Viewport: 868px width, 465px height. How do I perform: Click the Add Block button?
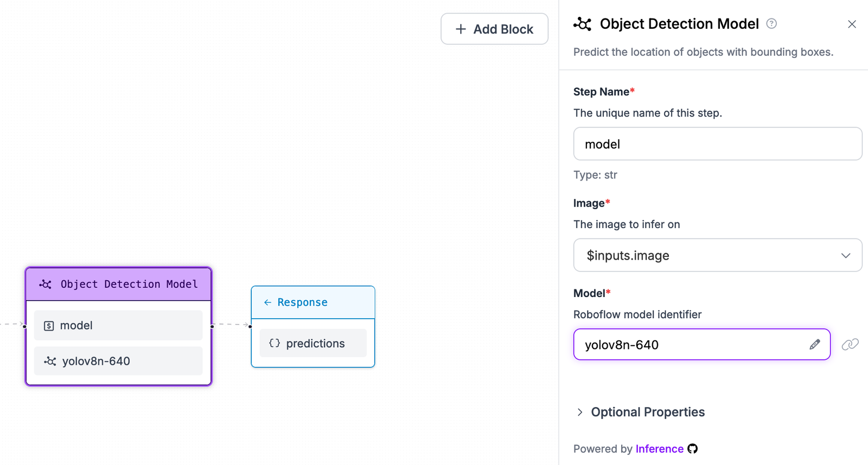point(494,29)
